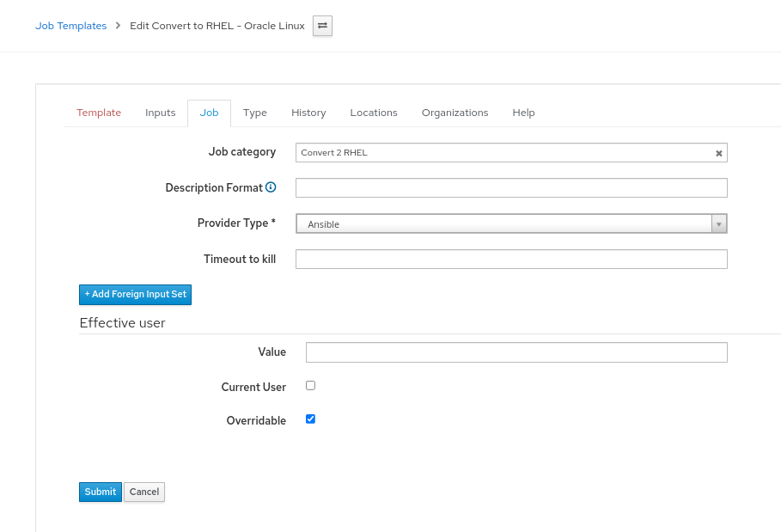Click the breadcrumb chevron separator

tap(119, 26)
